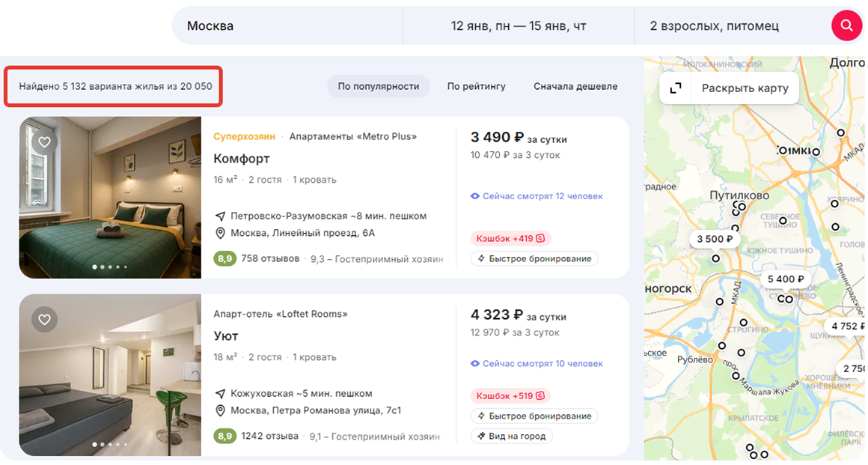Screen dimensions: 868x465
Task: Open the Москва destination field
Action: click(x=288, y=26)
